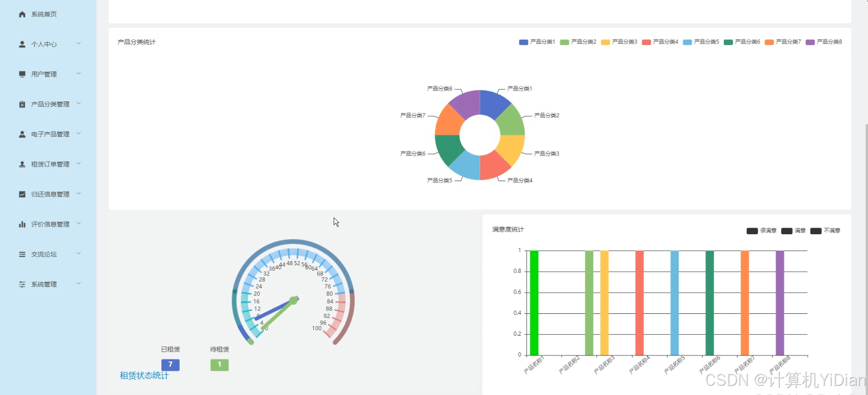Click the bar-chart icon beside 评价信息管理
Viewport: 868px width, 395px height.
(x=22, y=224)
